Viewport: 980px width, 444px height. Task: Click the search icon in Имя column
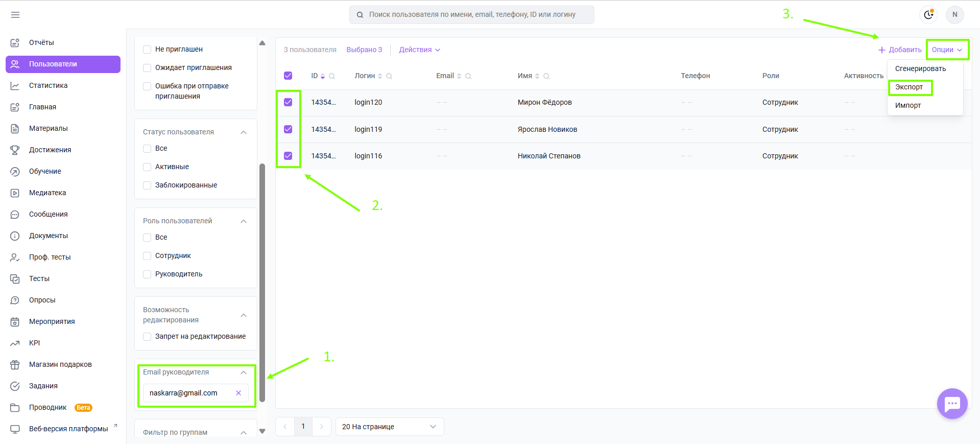pos(546,76)
